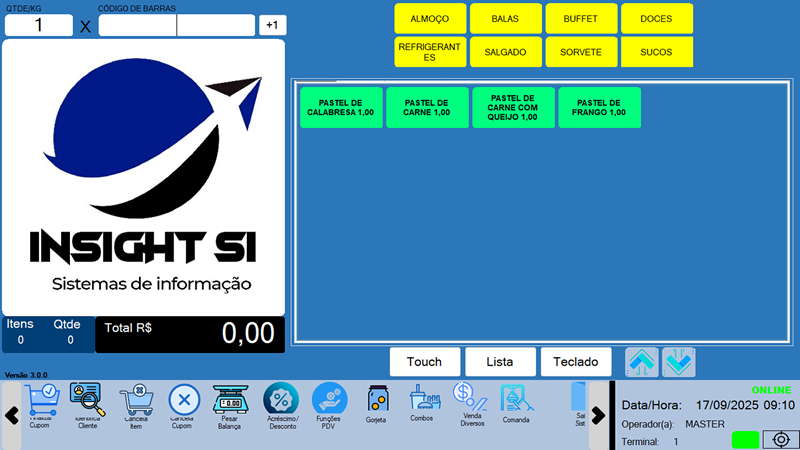Open Identifica Cliente in the toolbar
The image size is (800, 450).
pos(87,402)
